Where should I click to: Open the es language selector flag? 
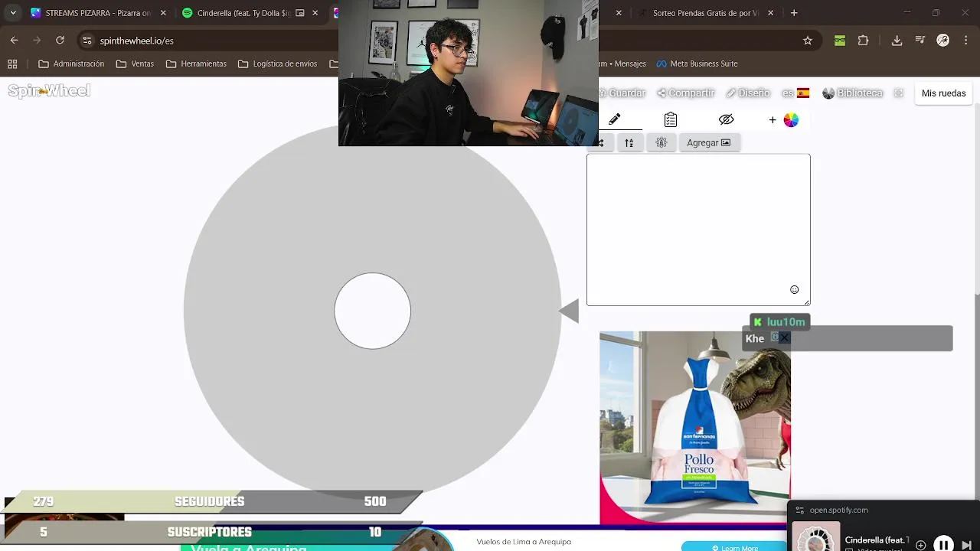(795, 93)
